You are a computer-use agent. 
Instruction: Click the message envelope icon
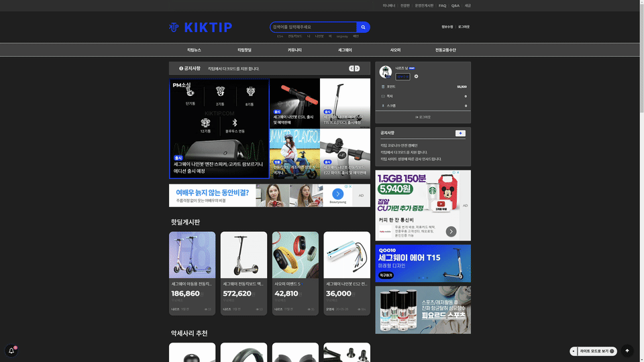point(383,96)
